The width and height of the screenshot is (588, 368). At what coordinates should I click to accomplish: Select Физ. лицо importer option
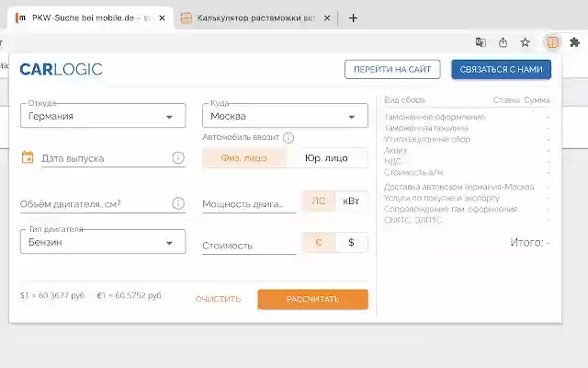pos(243,157)
